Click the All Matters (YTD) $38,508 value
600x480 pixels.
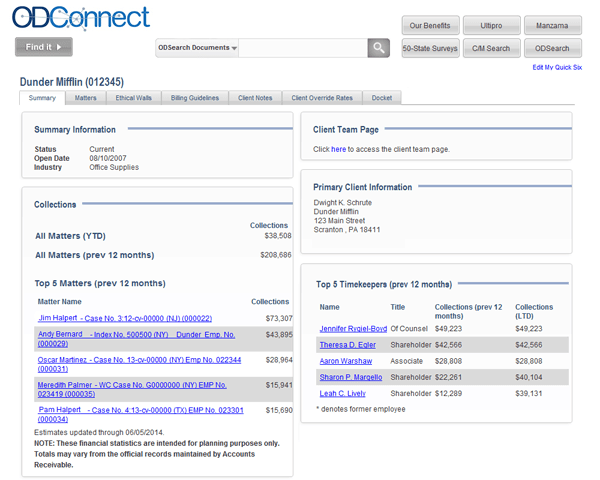[x=278, y=236]
